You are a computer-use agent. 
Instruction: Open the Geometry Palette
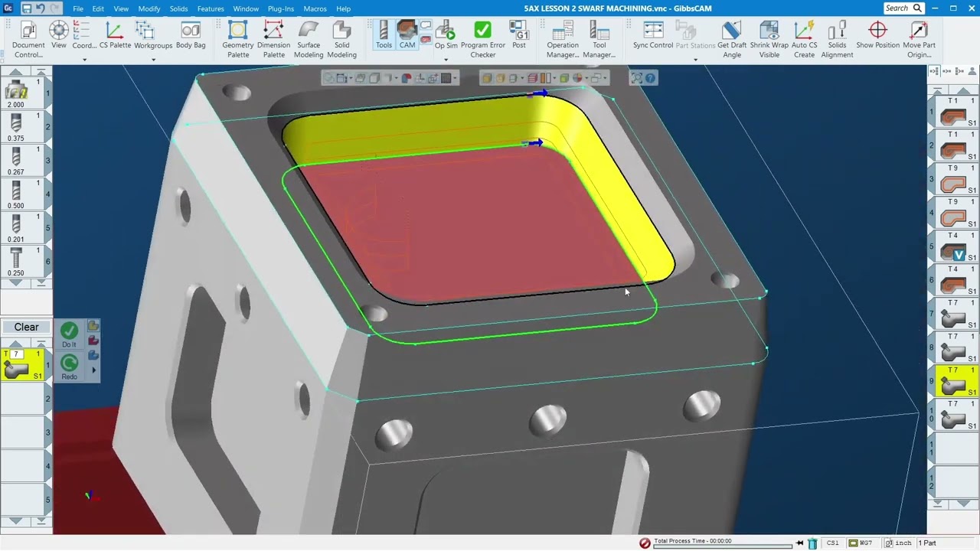click(238, 40)
